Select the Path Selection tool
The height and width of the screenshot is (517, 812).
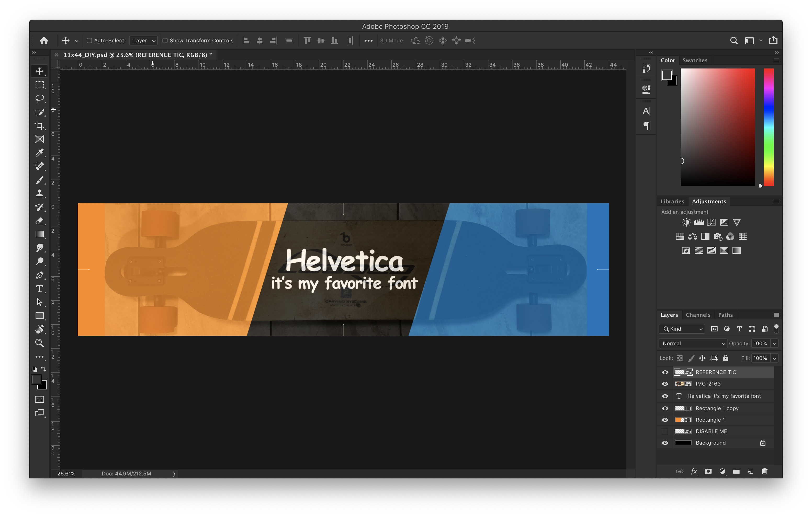tap(40, 302)
